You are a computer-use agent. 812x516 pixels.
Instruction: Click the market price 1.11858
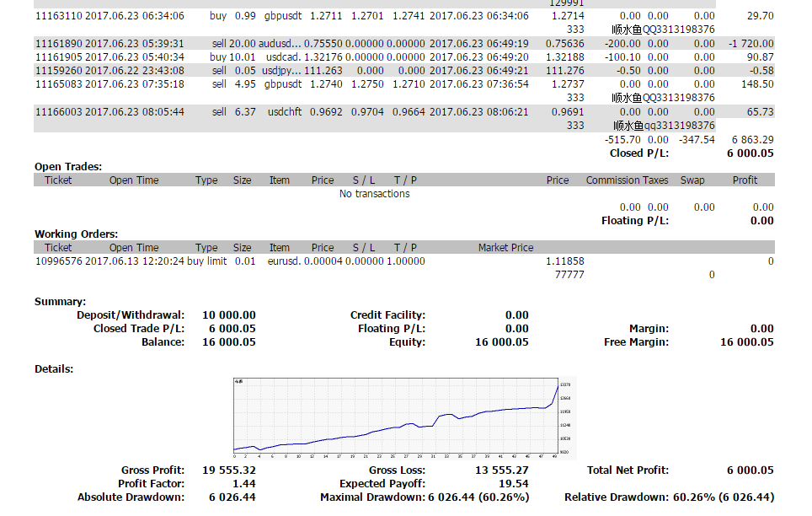click(x=565, y=261)
